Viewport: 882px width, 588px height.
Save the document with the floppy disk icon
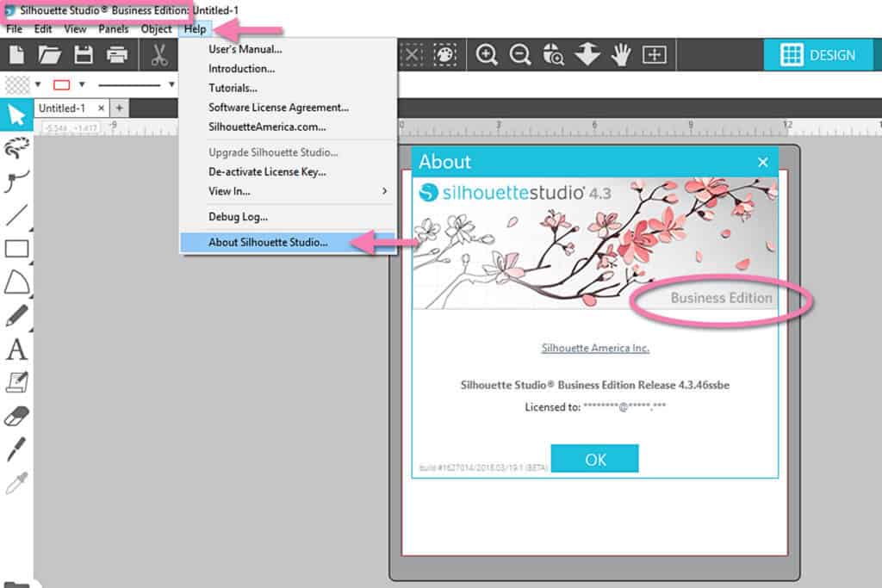click(84, 54)
